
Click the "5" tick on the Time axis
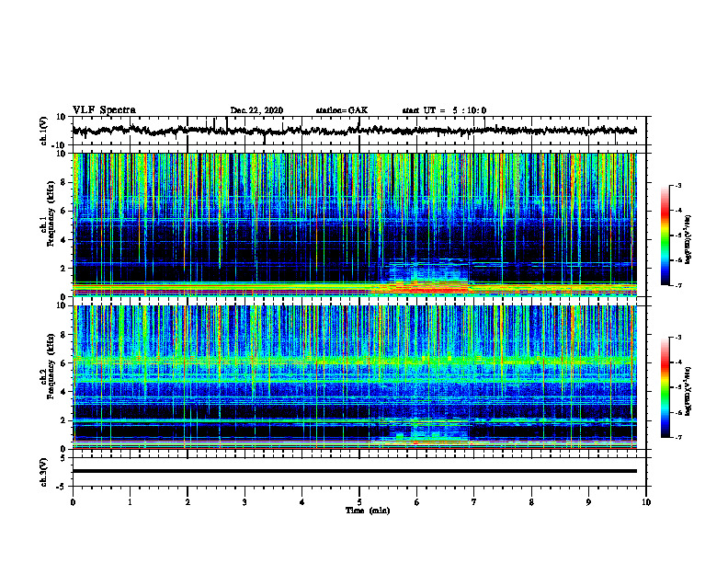[x=359, y=502]
